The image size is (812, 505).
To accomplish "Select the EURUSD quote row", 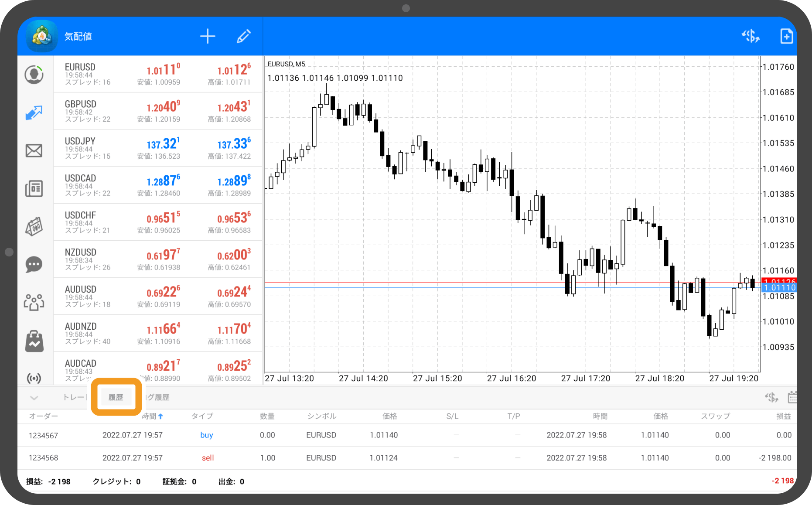I will [158, 74].
